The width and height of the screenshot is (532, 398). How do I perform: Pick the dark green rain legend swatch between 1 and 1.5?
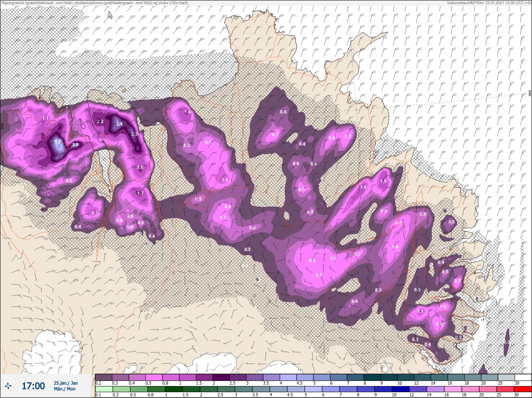[173, 389]
